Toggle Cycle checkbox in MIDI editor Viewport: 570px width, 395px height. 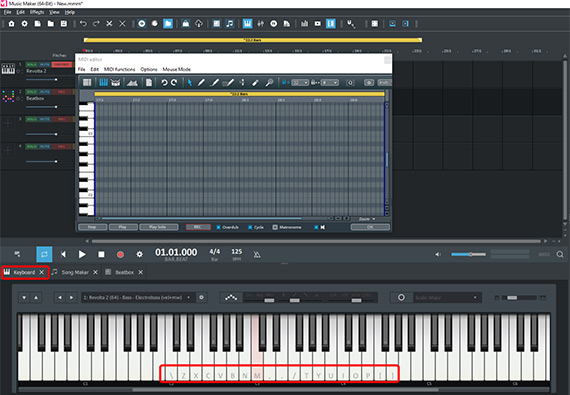(x=250, y=227)
